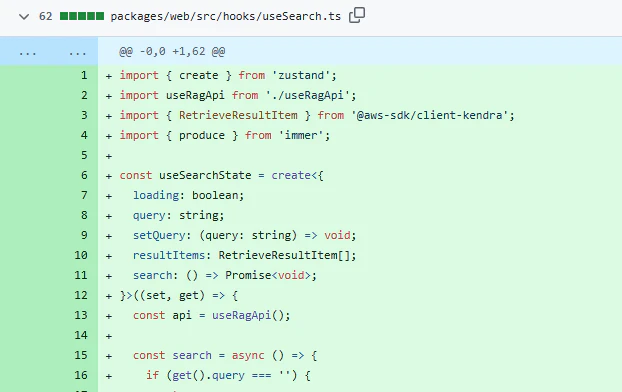Viewport: 622px width, 392px height.
Task: Collapse the useSearch.ts file diff
Action: pyautogui.click(x=24, y=17)
